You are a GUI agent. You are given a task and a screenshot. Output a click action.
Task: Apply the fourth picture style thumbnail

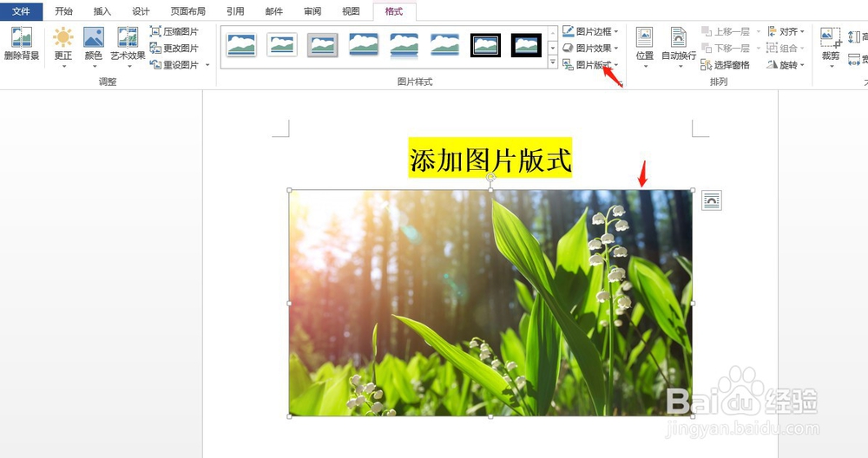(364, 45)
